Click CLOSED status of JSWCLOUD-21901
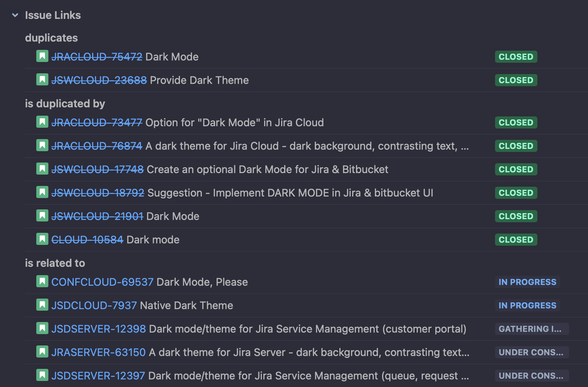588x387 pixels. point(516,216)
